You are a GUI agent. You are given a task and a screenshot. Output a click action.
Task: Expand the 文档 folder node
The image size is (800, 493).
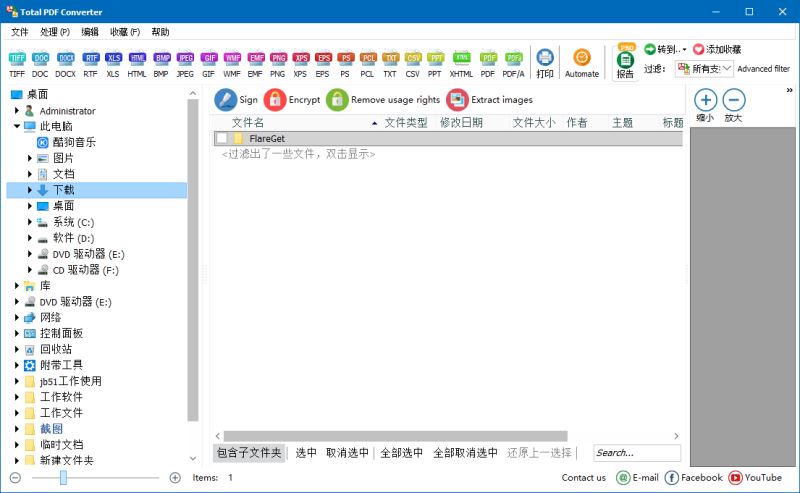(x=30, y=174)
